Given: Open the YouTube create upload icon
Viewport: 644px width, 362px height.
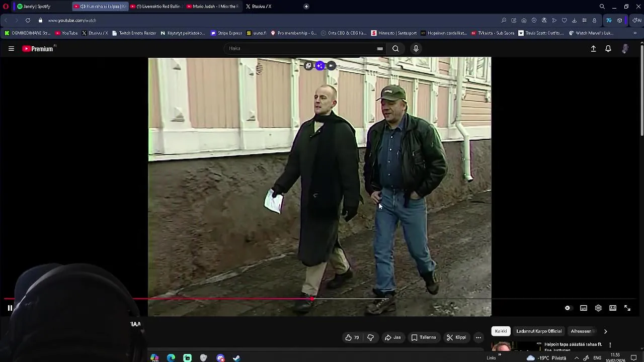Looking at the screenshot, I should 594,49.
